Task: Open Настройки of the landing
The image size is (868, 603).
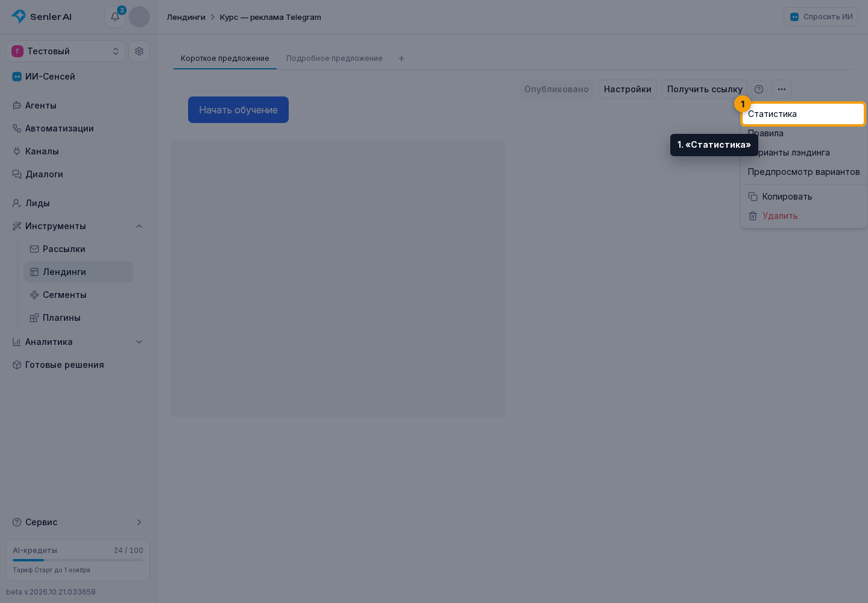Action: [x=627, y=89]
